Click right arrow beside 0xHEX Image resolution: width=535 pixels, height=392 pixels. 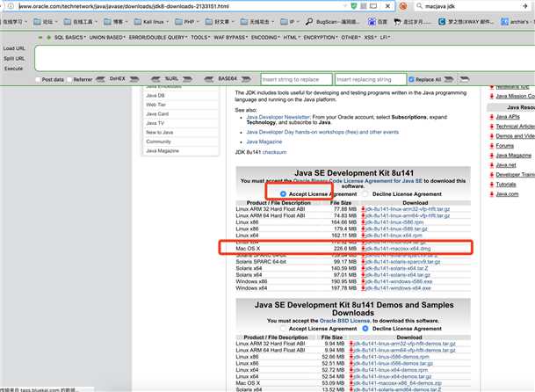tap(134, 79)
